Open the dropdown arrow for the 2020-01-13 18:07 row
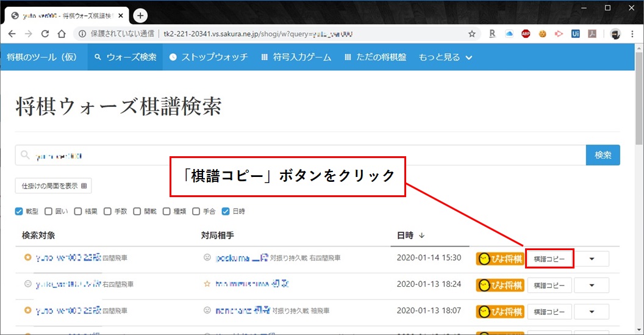Screen dimensions: 644x335 [x=592, y=312]
